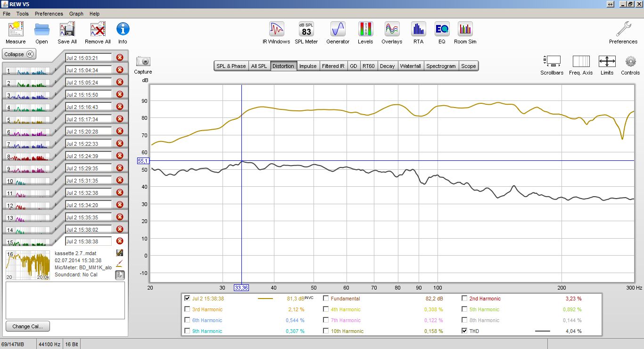Open the Info panel icon
Screen dimensions: 644x349
tap(123, 29)
